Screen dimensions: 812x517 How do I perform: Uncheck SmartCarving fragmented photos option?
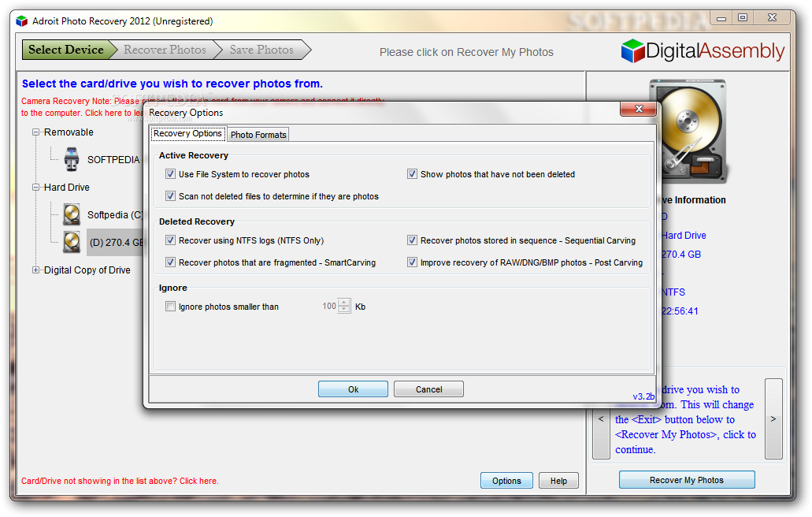[x=170, y=262]
